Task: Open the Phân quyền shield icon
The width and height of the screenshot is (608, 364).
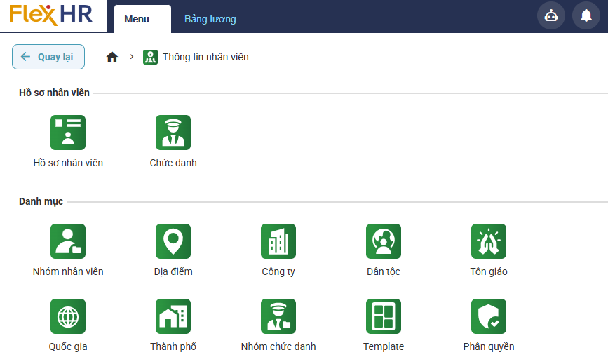Action: click(489, 316)
